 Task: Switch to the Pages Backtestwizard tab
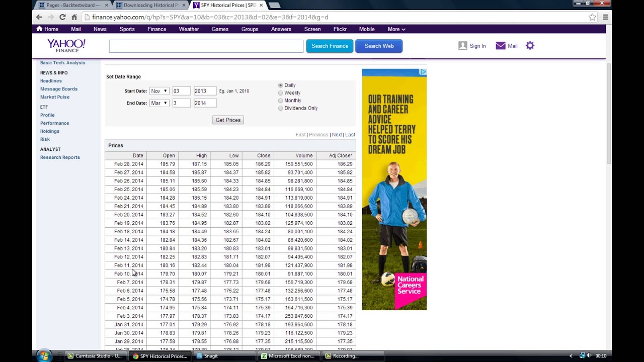tap(73, 5)
